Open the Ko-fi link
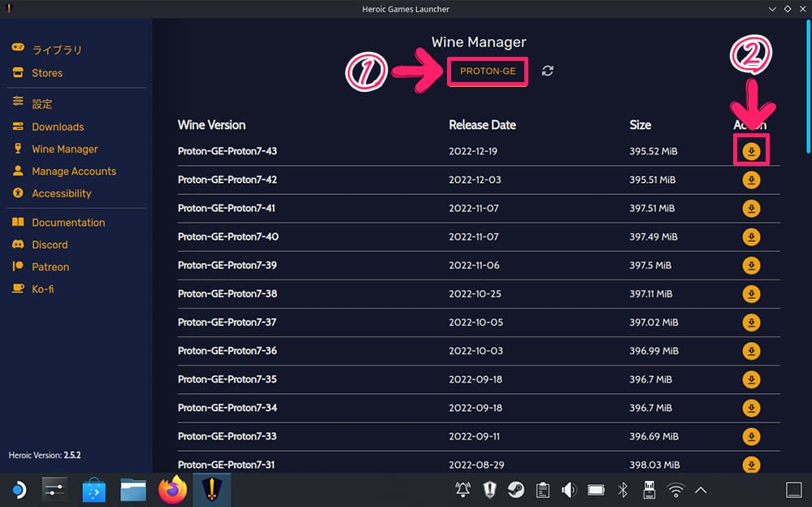 pyautogui.click(x=33, y=289)
